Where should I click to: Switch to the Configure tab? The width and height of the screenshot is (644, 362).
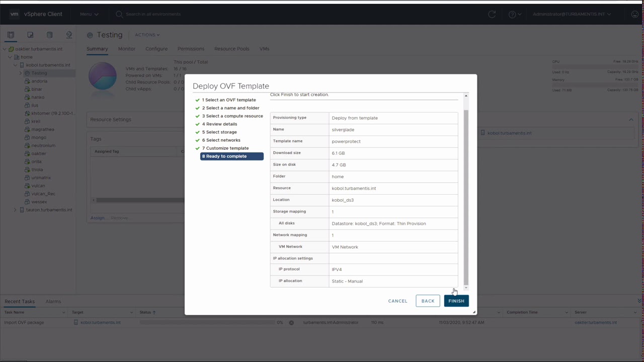(x=156, y=49)
